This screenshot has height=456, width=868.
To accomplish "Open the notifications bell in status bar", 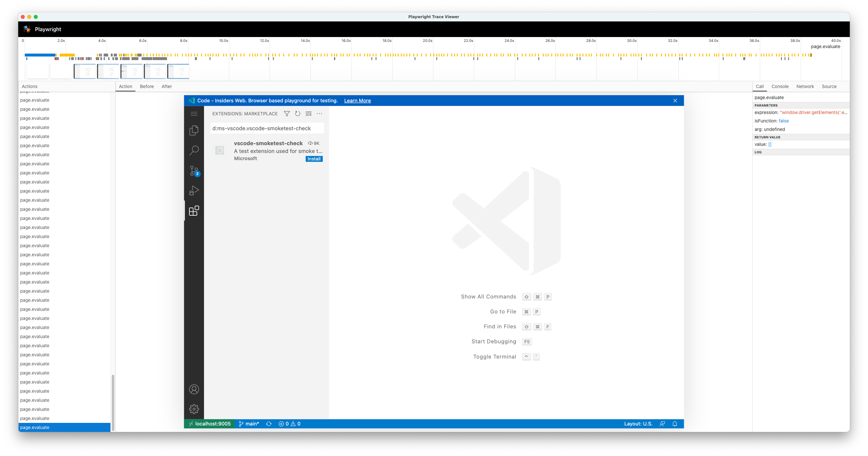I will click(x=675, y=424).
